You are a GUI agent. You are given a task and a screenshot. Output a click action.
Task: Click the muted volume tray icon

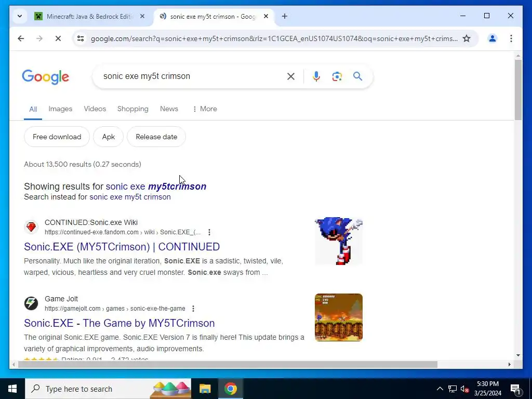[x=464, y=389]
